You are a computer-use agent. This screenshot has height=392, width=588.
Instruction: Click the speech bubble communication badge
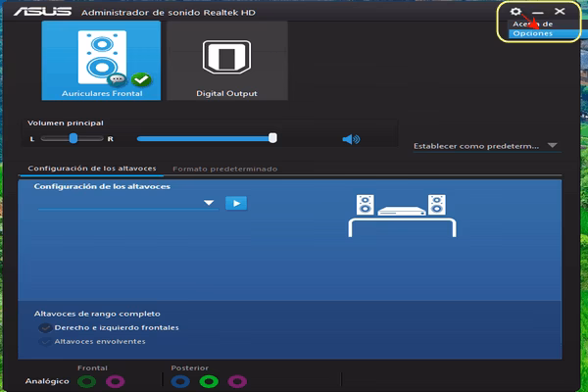118,79
